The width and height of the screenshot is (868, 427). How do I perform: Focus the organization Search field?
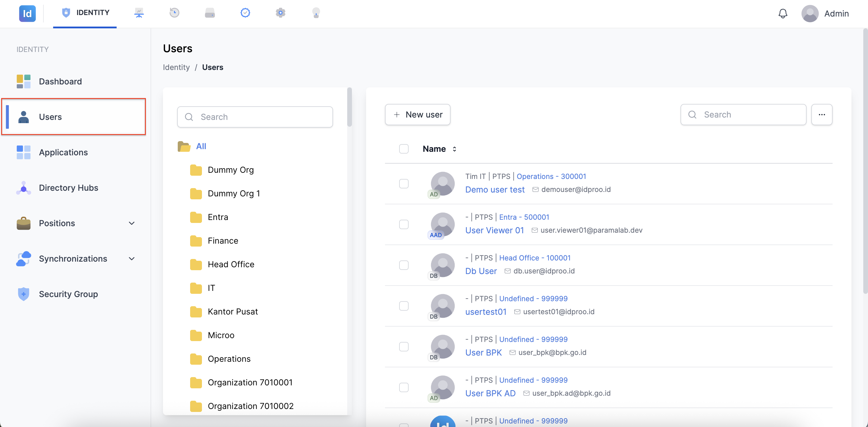click(255, 117)
